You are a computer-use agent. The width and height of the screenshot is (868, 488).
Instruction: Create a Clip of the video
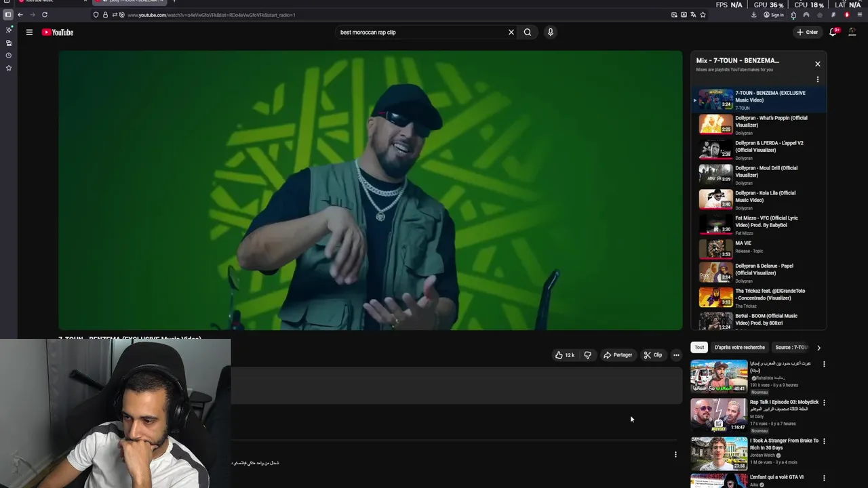pyautogui.click(x=653, y=355)
